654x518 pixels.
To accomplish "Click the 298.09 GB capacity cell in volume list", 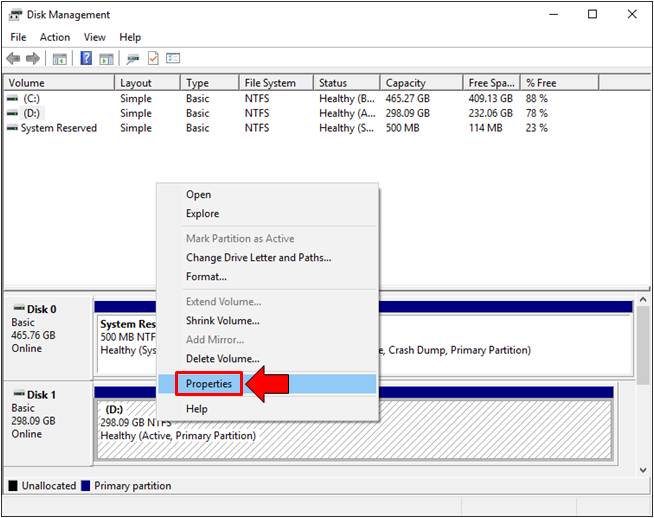I will [x=407, y=113].
